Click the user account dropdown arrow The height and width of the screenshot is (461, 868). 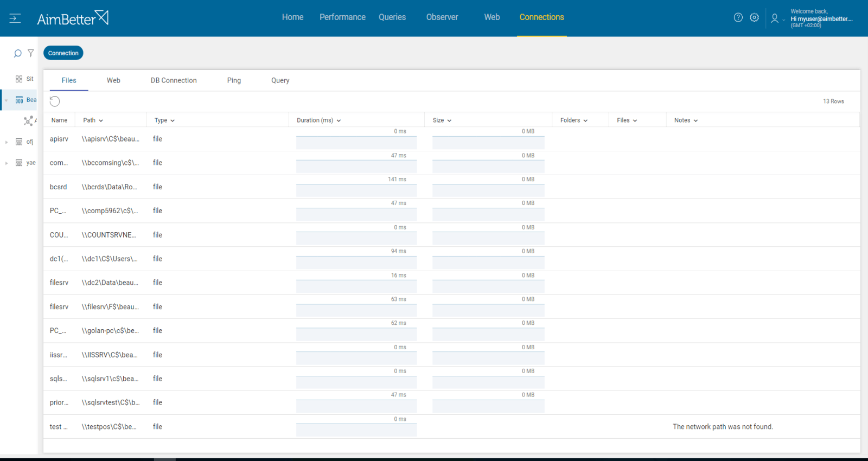(x=783, y=20)
